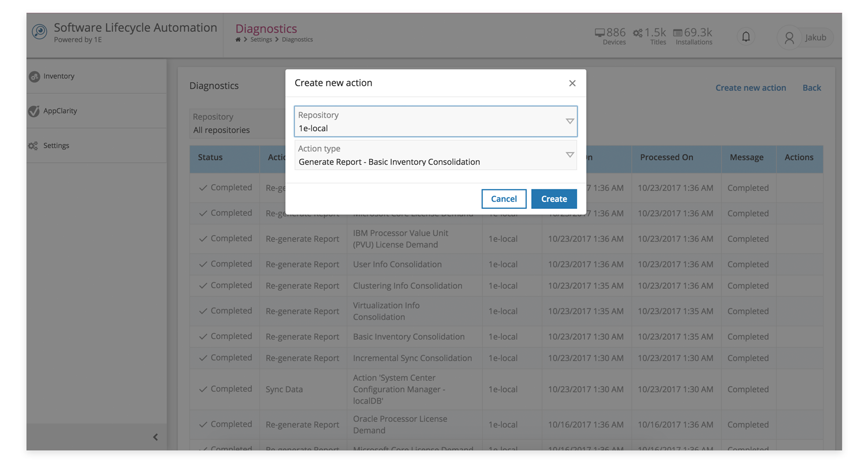Screen dimensions: 868x463
Task: Click the Completed status in User Info row
Action: tap(225, 264)
